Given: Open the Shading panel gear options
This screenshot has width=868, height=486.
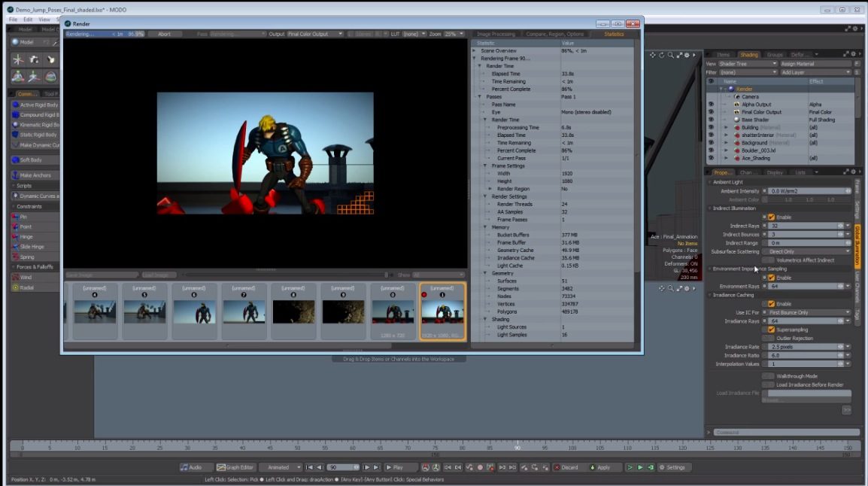Looking at the screenshot, I should click(x=853, y=54).
